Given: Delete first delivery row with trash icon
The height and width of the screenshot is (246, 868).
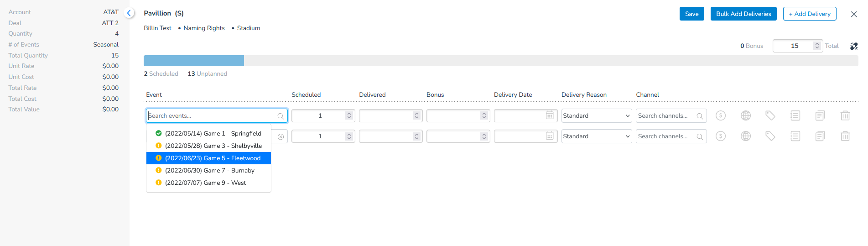Looking at the screenshot, I should (845, 115).
